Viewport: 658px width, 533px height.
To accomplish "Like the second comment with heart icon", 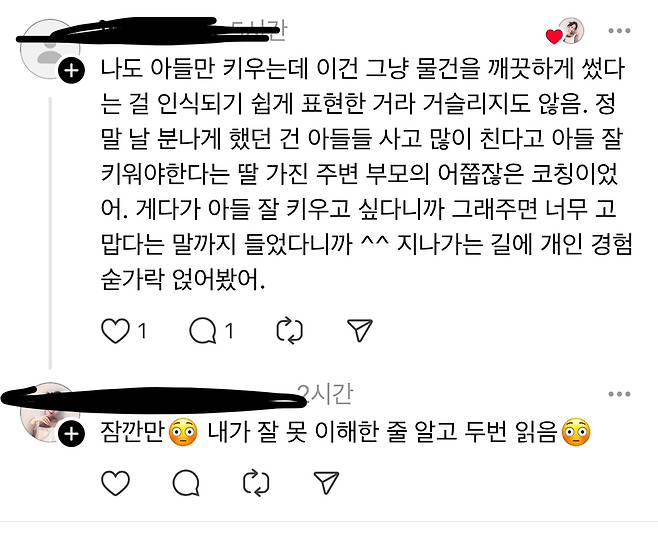I will (115, 483).
